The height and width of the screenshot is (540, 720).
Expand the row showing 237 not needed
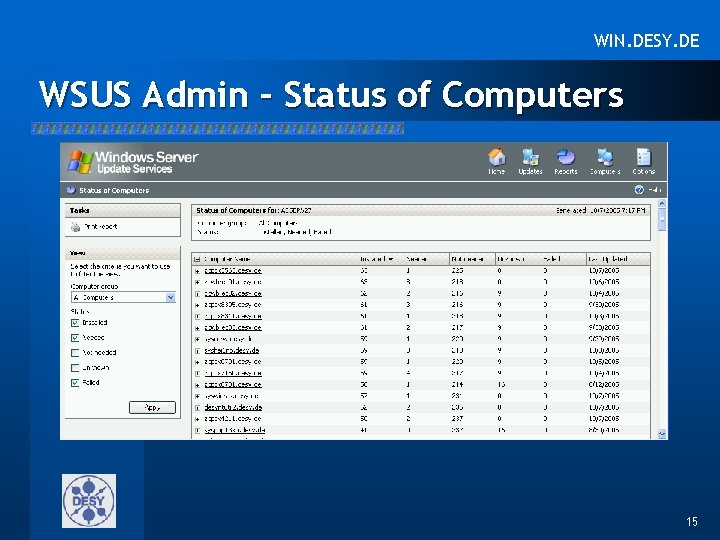tap(197, 419)
